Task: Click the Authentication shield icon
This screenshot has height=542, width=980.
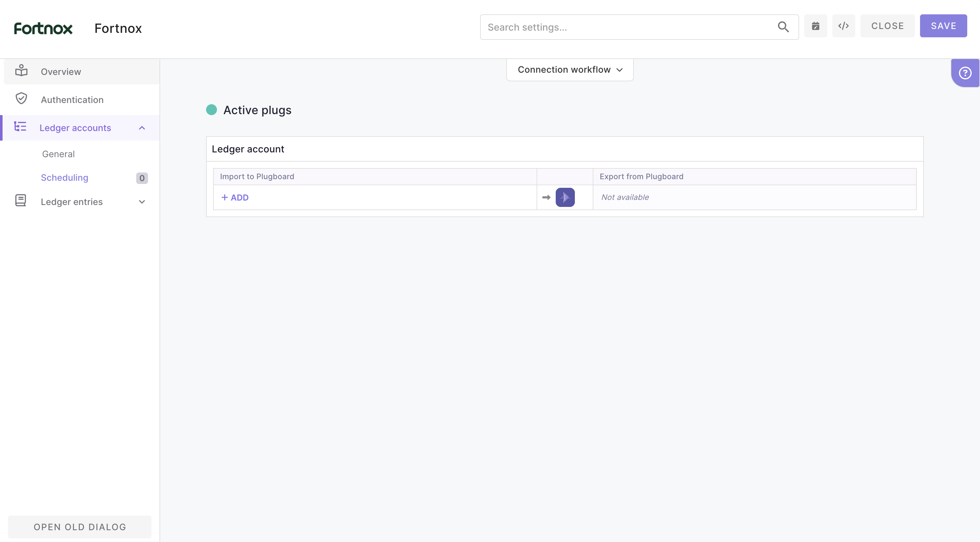Action: point(21,99)
